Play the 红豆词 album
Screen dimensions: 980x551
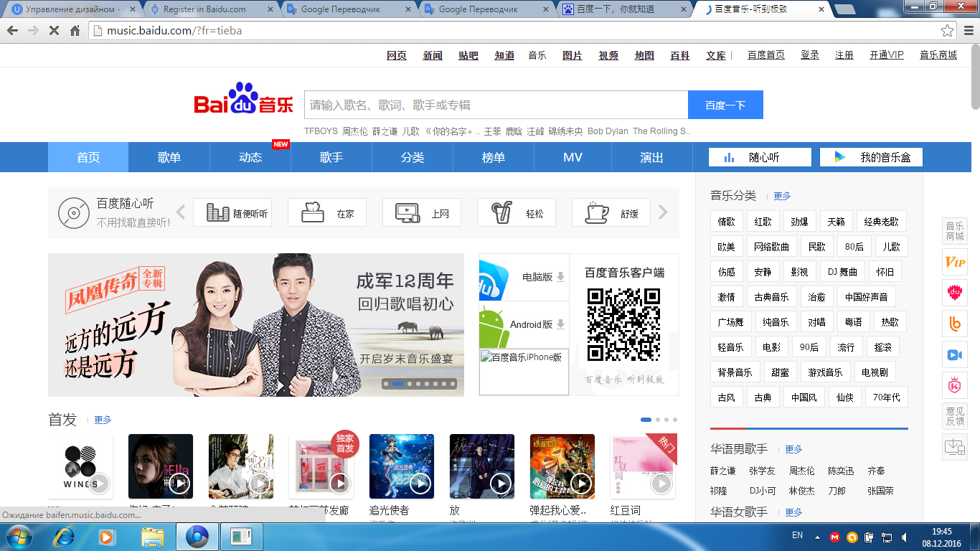661,484
